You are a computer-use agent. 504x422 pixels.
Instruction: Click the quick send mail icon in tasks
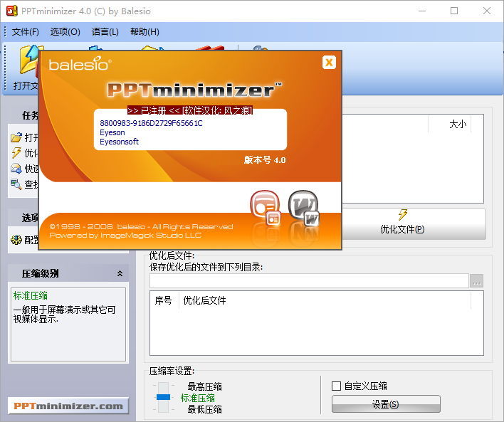click(16, 168)
